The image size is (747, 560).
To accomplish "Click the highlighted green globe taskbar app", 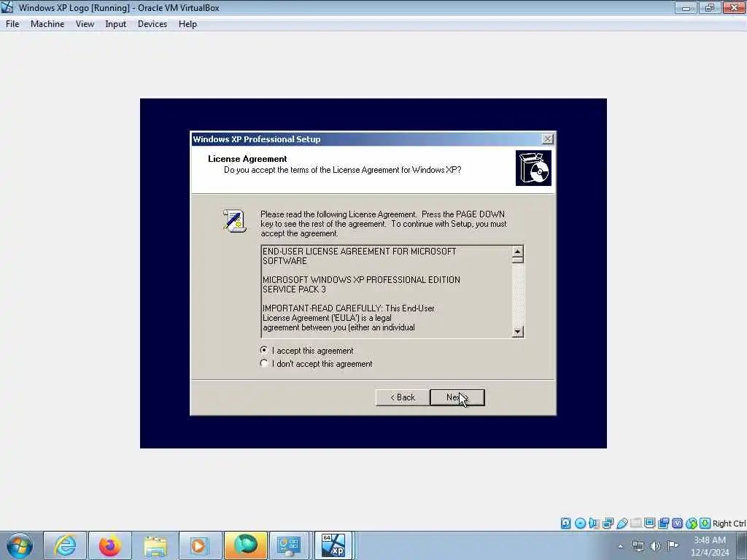I will 245,545.
